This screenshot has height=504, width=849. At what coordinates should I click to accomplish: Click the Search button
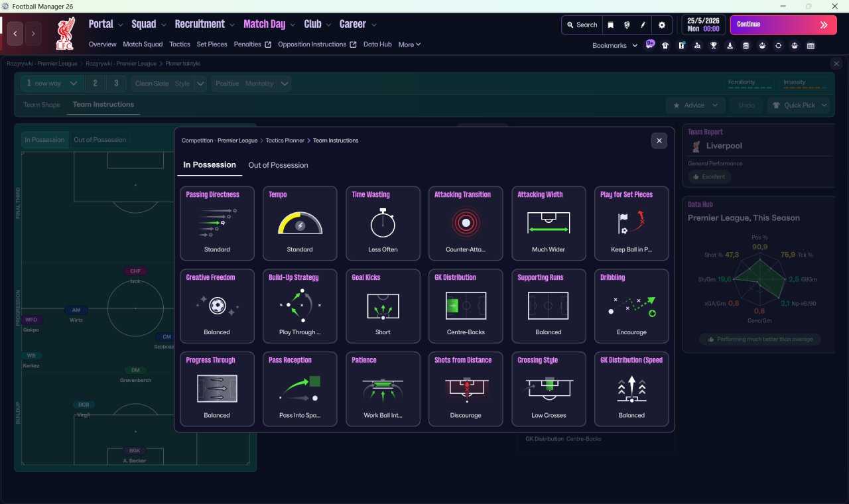click(x=582, y=25)
